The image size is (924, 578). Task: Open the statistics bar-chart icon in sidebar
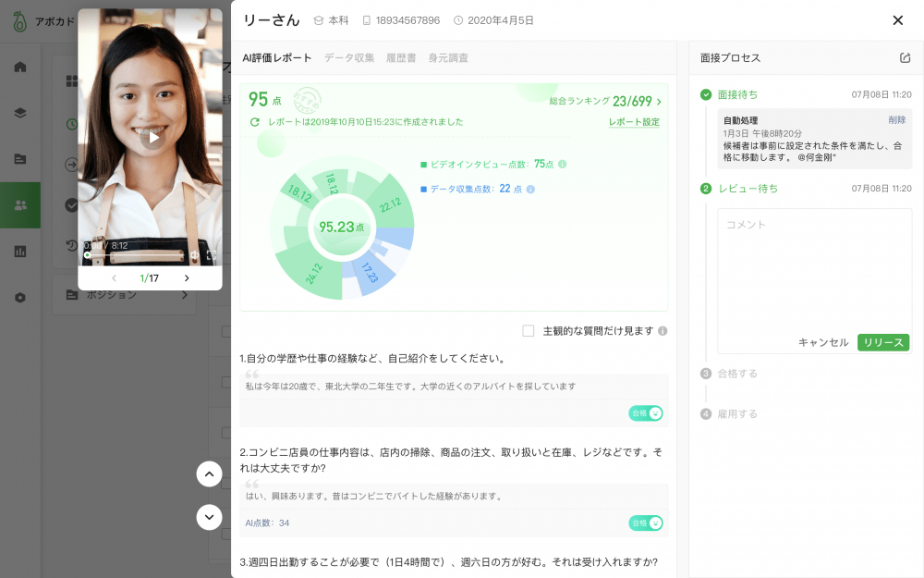coord(19,252)
